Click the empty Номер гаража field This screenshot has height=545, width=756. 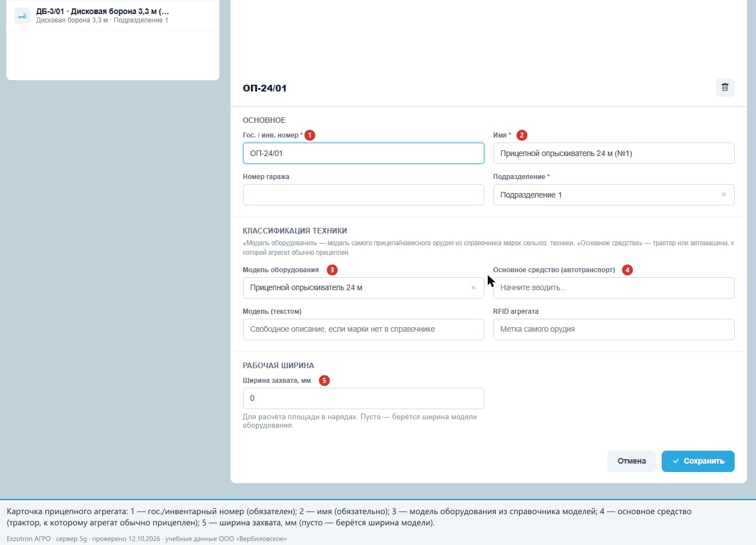tap(363, 195)
